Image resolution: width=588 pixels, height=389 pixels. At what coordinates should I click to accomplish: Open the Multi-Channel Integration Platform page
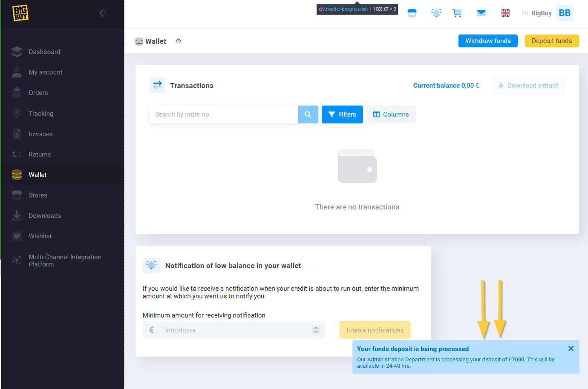(65, 260)
